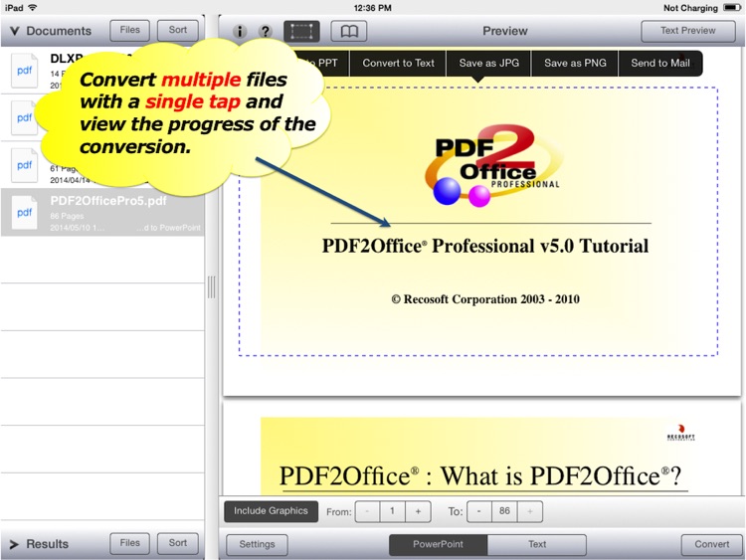
Task: Choose Save as PNG in popup menu
Action: (575, 64)
